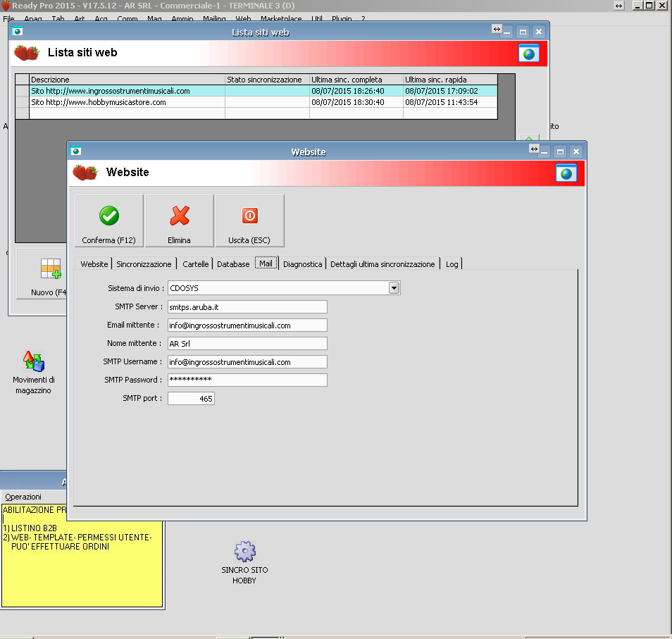Open the Util menu

pyautogui.click(x=317, y=18)
